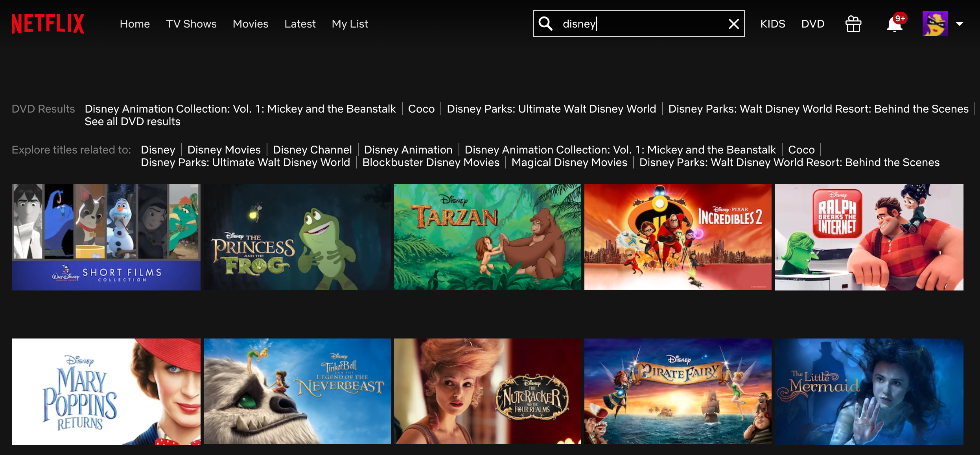Open Ralph Breaks the Internet title
The height and width of the screenshot is (455, 980).
[x=869, y=237]
